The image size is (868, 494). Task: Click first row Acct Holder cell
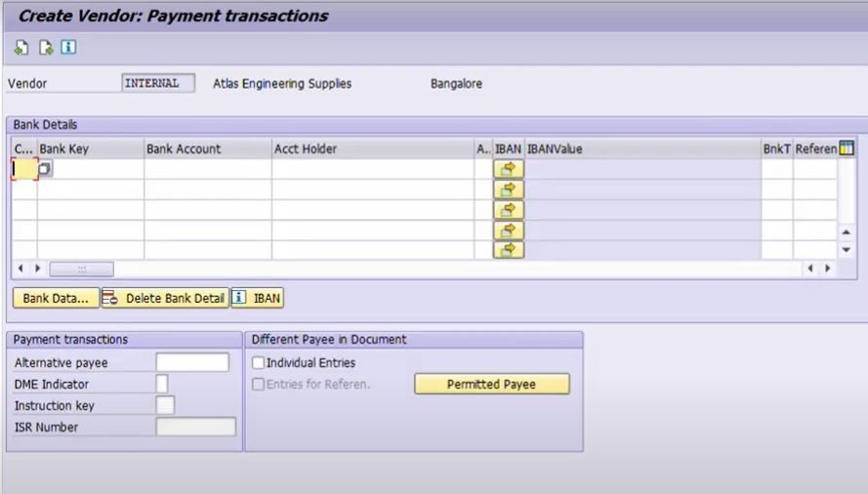[373, 169]
